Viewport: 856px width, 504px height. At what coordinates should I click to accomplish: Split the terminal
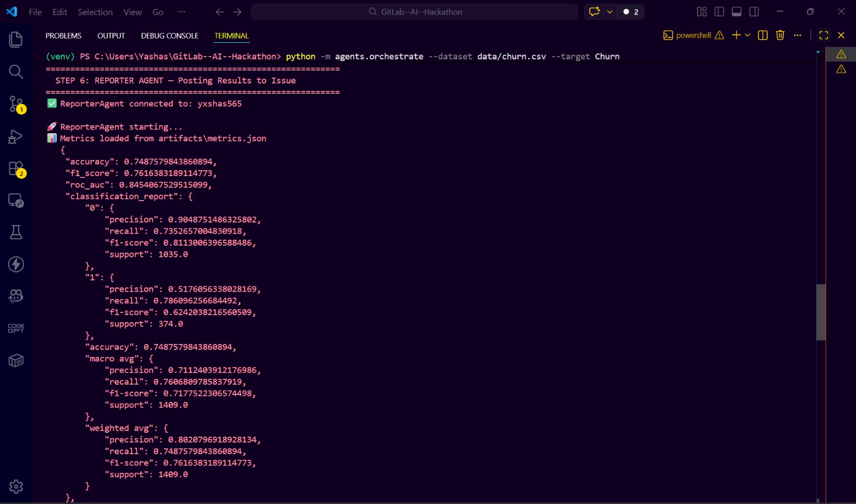(763, 35)
